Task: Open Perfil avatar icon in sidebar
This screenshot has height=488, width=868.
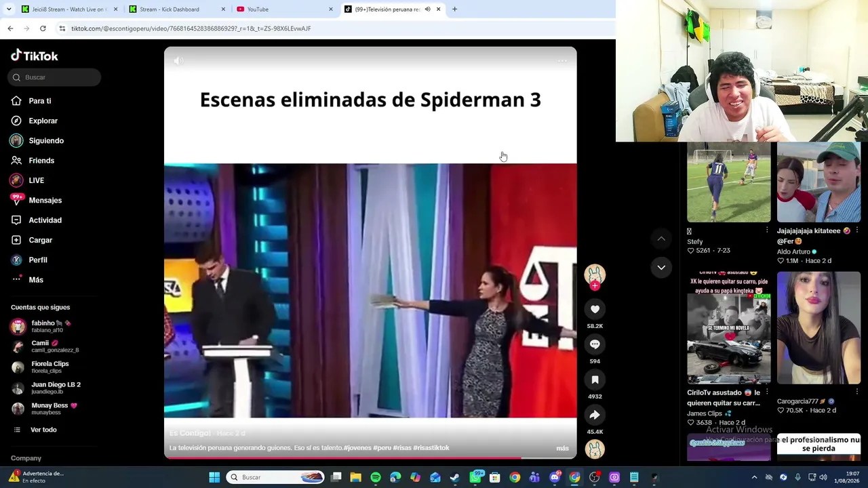Action: 16,260
